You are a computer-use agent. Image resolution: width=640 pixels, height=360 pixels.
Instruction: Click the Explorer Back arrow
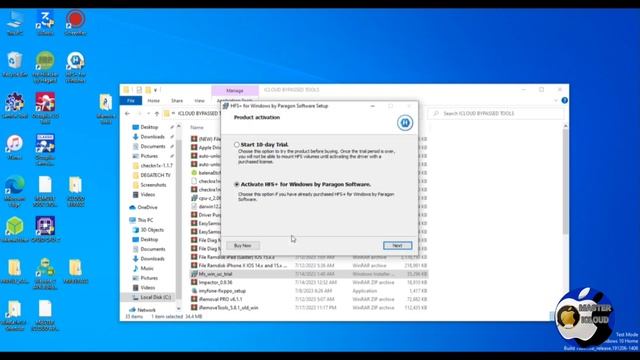pos(128,113)
